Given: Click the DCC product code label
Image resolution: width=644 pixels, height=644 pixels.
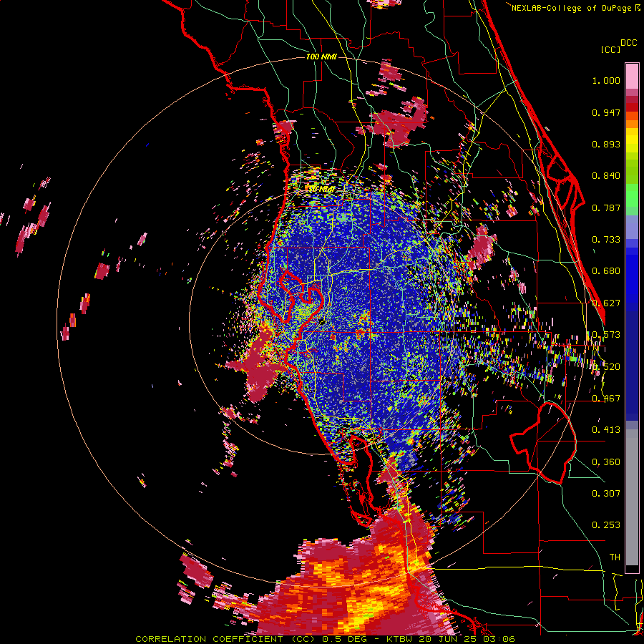Looking at the screenshot, I should [628, 43].
